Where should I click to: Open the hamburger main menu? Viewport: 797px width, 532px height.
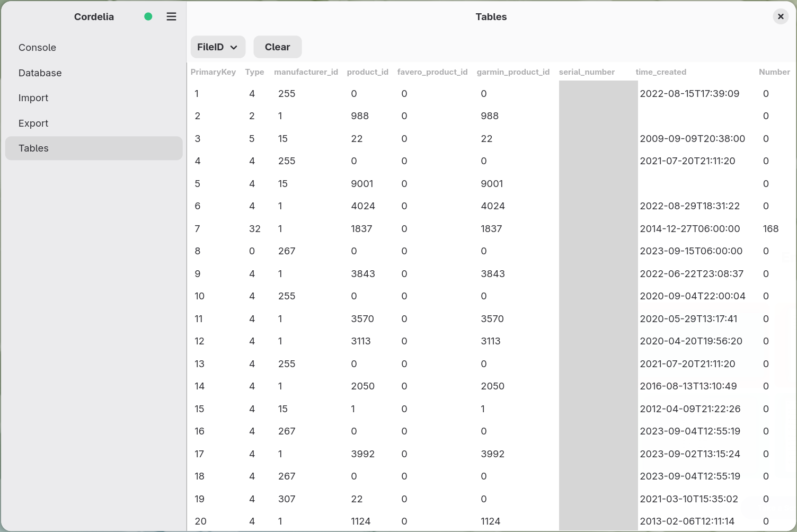171,16
